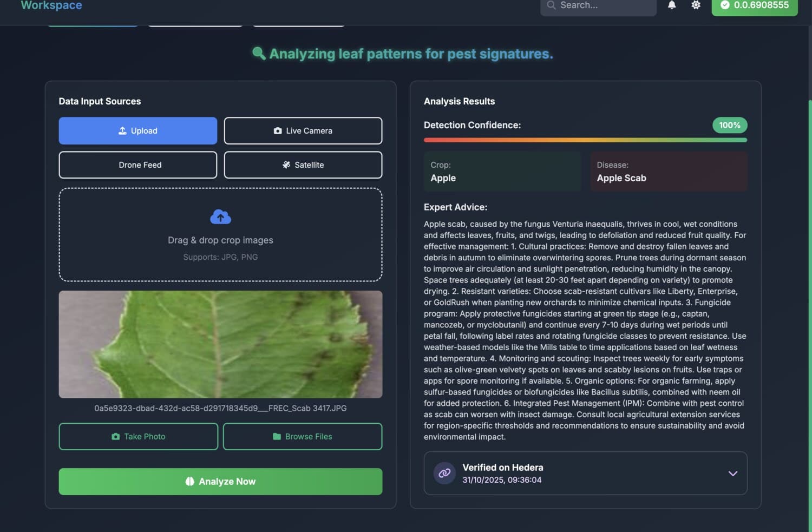Toggle the sun theme icon

(696, 5)
